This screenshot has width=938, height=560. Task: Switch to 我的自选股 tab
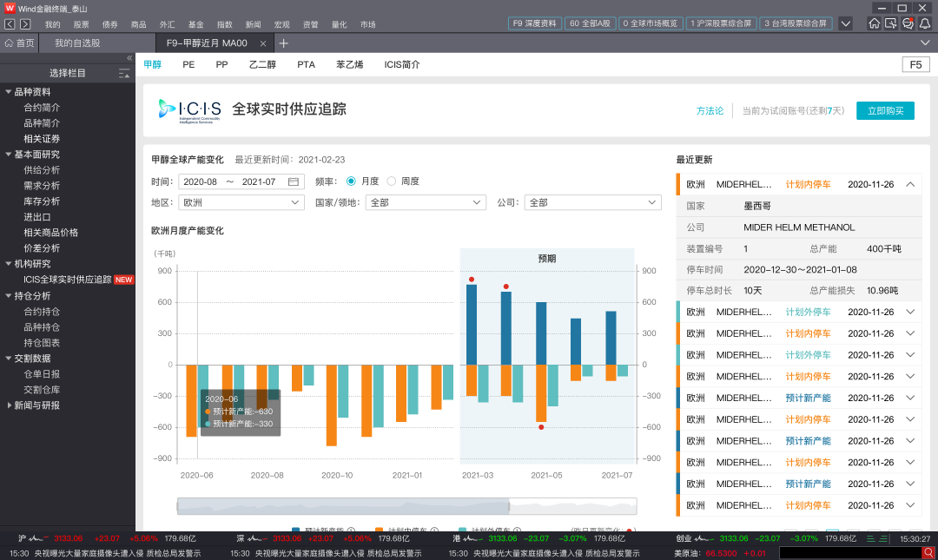77,43
